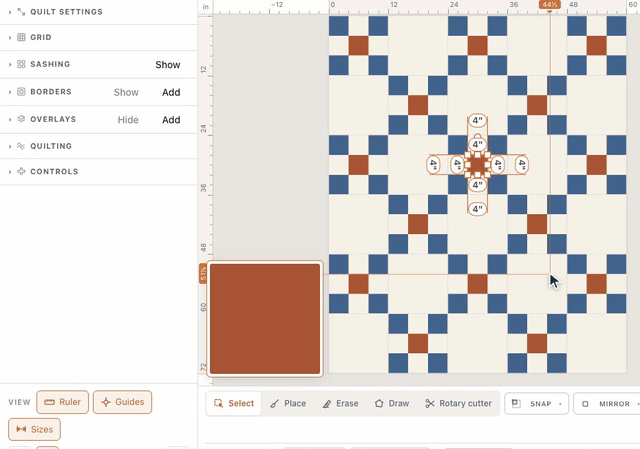The height and width of the screenshot is (449, 640).
Task: Expand the Quilt Settings section
Action: pos(10,12)
